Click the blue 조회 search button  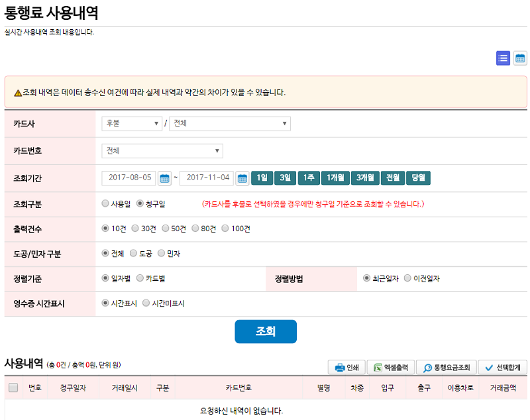click(266, 331)
